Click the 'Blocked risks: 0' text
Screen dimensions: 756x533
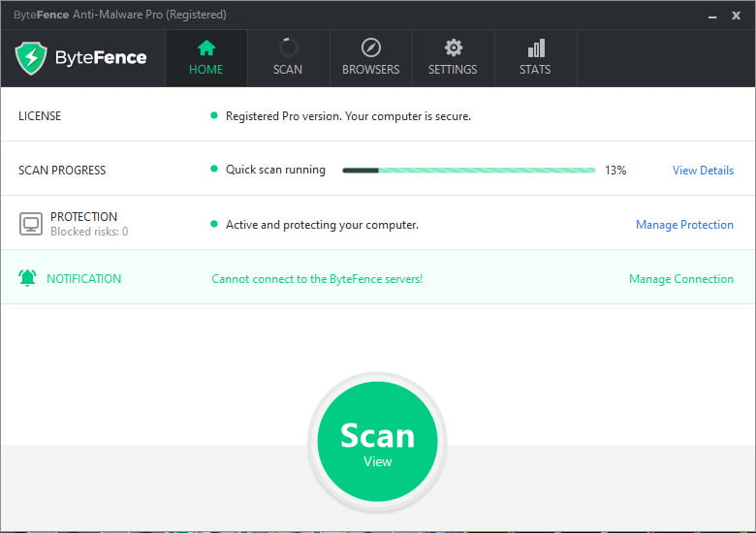pyautogui.click(x=89, y=232)
